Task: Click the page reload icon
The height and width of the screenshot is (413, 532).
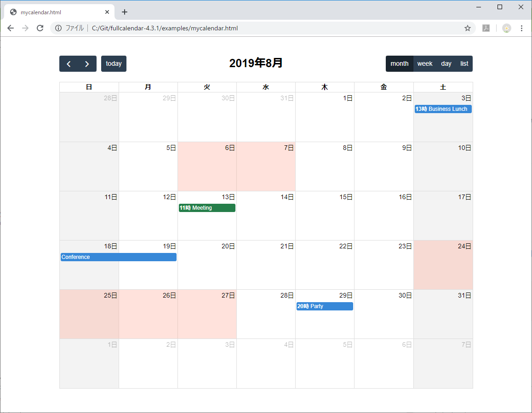Action: point(40,28)
